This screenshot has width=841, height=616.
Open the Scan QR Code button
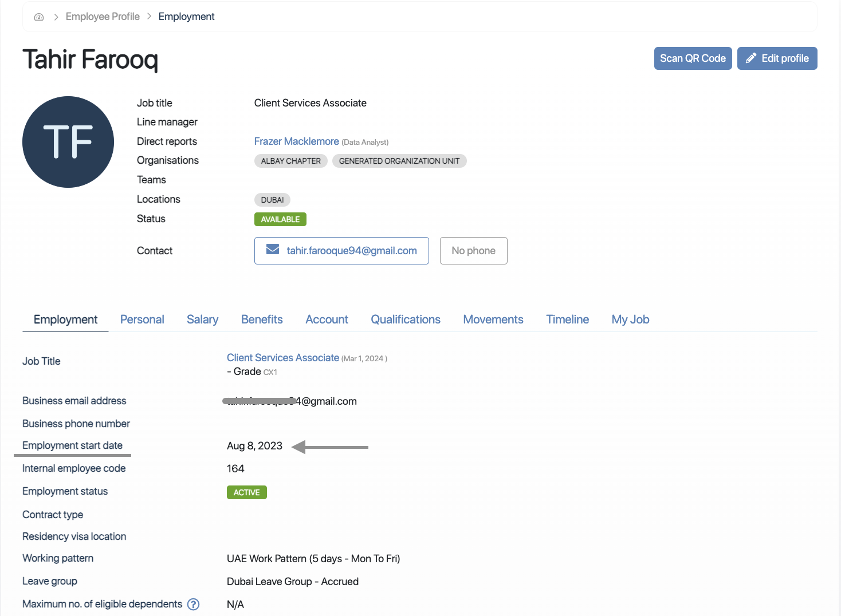click(x=693, y=58)
